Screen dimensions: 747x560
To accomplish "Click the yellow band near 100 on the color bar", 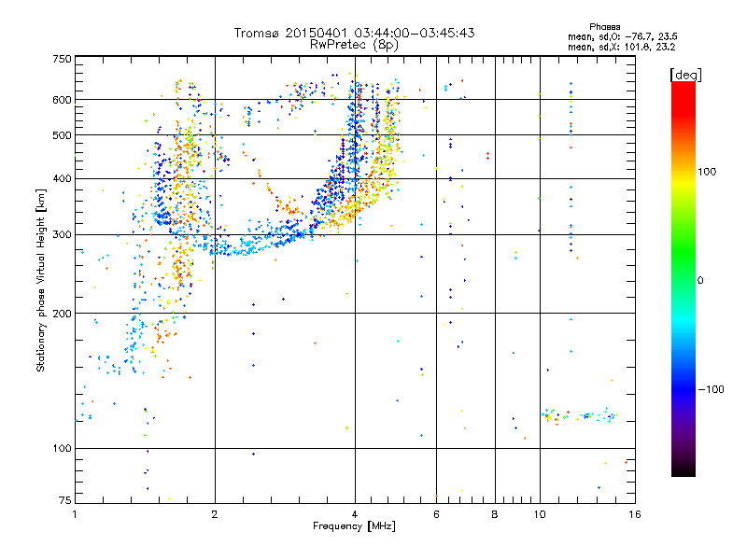I will pos(684,181).
